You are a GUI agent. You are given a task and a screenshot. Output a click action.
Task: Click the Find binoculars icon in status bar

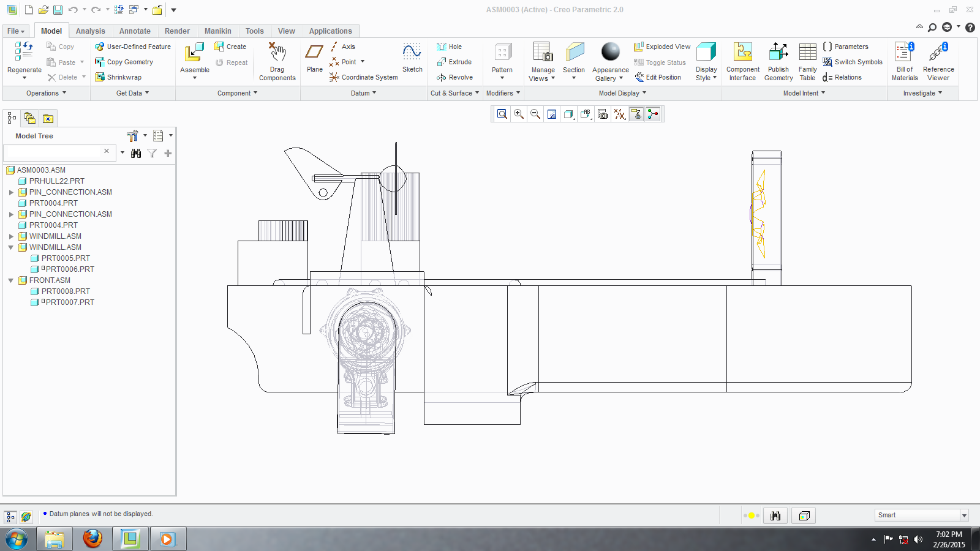tap(775, 515)
